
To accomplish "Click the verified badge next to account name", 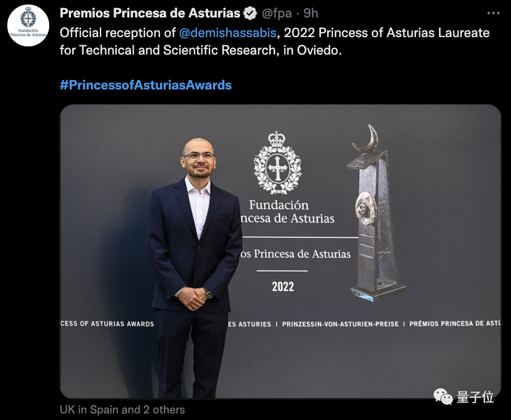I will [x=250, y=13].
